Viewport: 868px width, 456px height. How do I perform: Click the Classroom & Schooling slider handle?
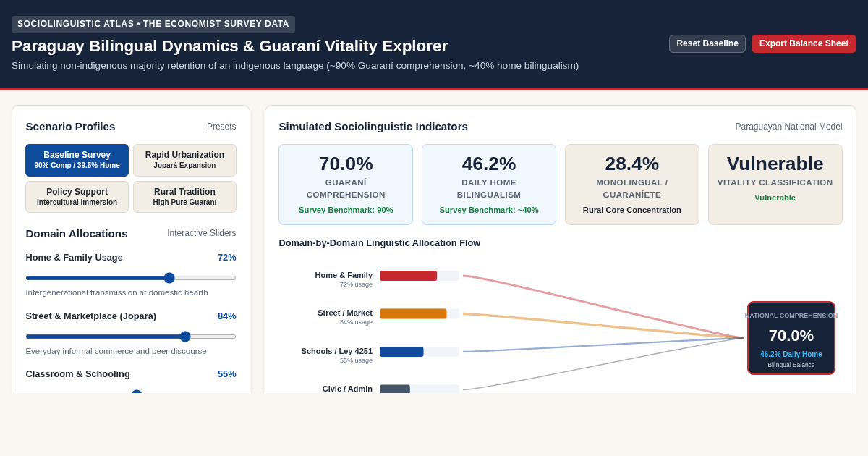[x=137, y=392]
